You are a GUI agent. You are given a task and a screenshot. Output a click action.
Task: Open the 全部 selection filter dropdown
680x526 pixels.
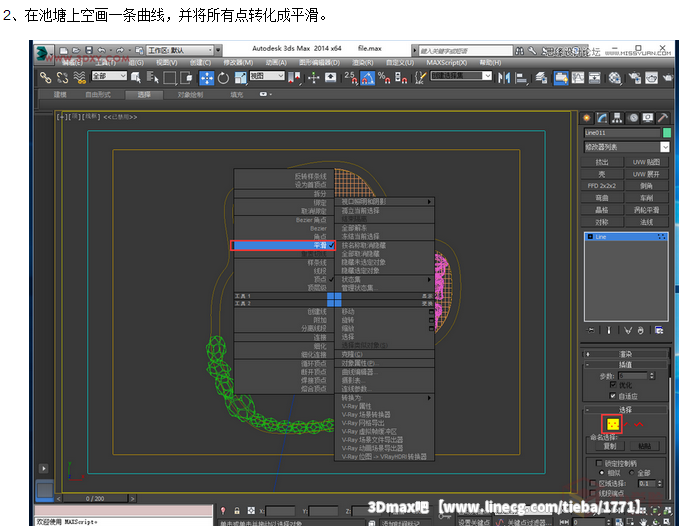coord(109,76)
